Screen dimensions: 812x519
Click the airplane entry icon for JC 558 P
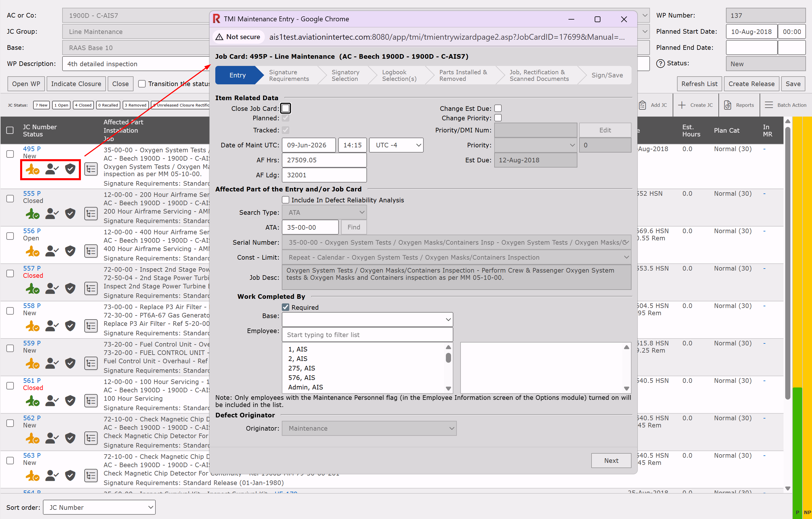coord(32,326)
